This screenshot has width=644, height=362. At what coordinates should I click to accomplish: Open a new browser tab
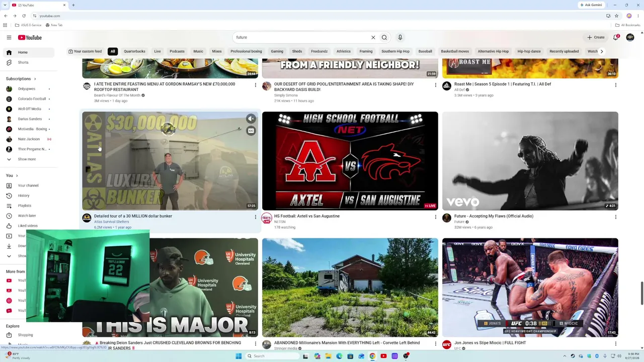pyautogui.click(x=73, y=5)
